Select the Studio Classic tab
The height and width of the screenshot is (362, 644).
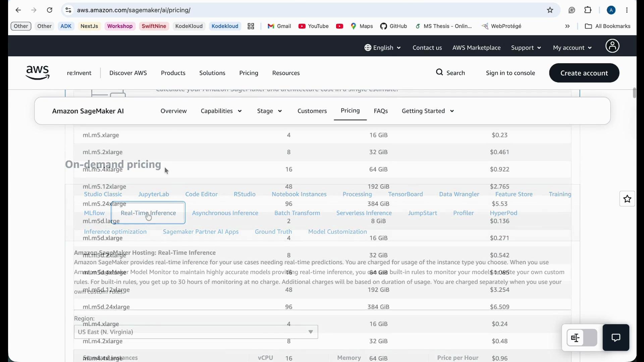point(103,194)
